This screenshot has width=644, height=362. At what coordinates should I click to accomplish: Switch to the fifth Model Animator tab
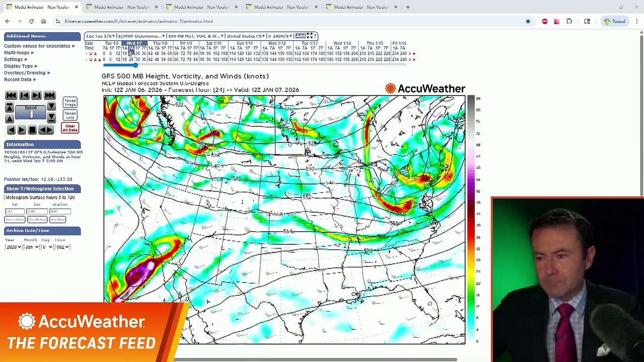coord(362,7)
